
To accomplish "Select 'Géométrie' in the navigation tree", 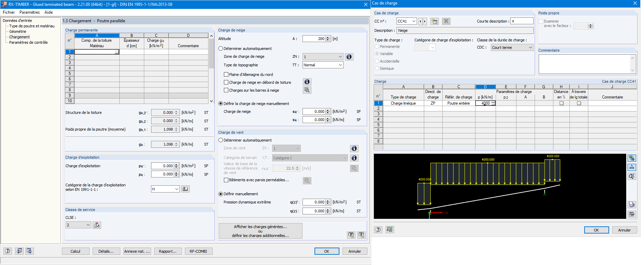I will coord(18,31).
